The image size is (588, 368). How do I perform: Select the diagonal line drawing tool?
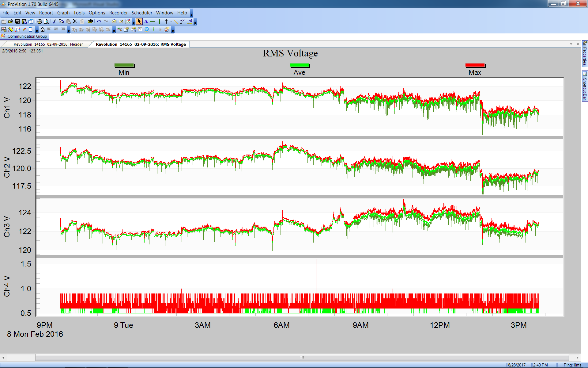tap(176, 21)
